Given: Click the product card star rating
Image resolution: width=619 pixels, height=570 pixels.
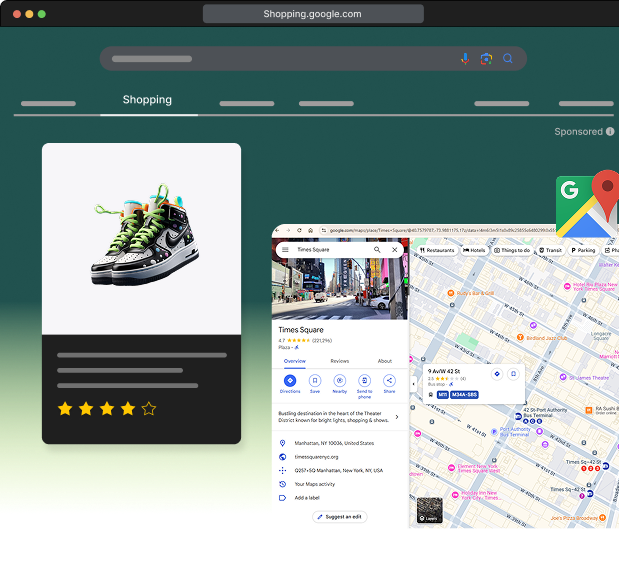Looking at the screenshot, I should click(107, 409).
